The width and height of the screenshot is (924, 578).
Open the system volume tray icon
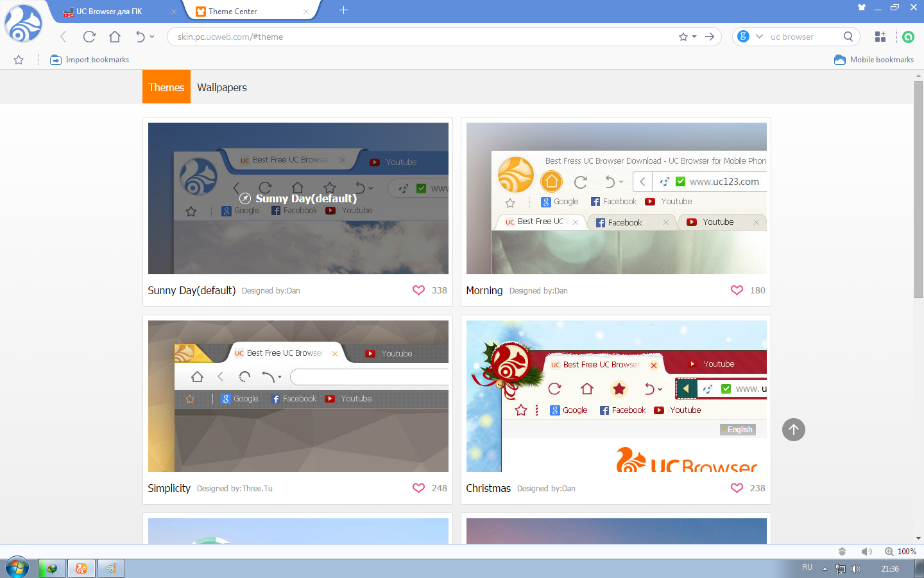(x=856, y=569)
